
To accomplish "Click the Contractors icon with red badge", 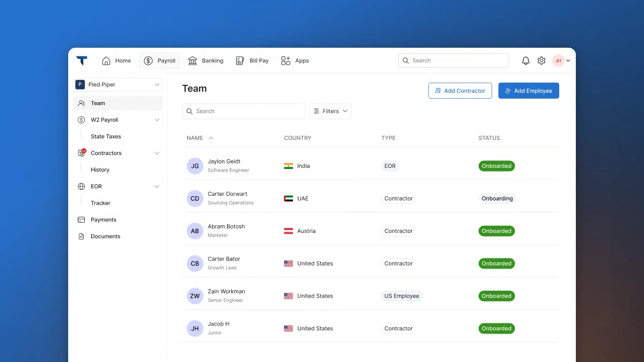I will (x=82, y=153).
